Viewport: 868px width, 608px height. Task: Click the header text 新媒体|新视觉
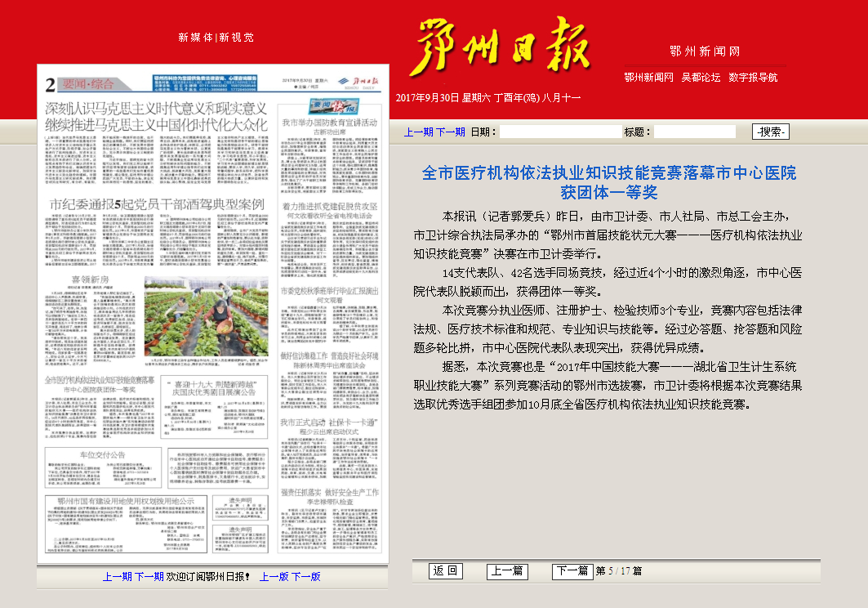[x=216, y=37]
